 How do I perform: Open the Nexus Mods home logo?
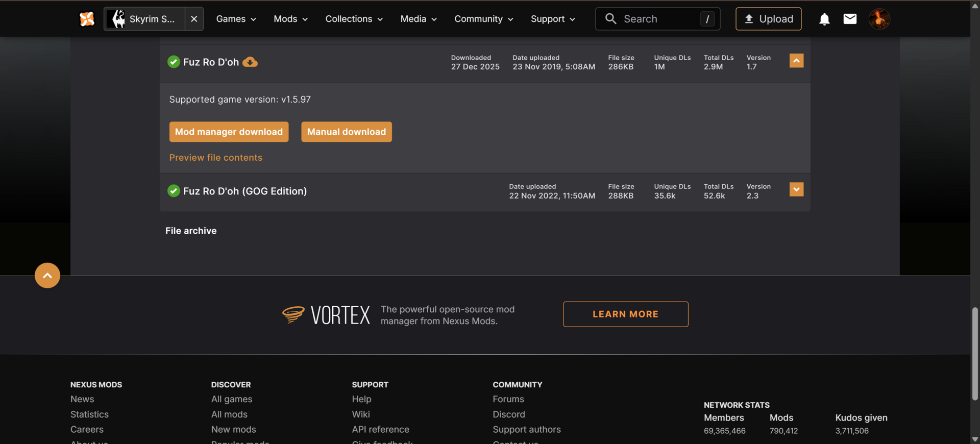87,19
